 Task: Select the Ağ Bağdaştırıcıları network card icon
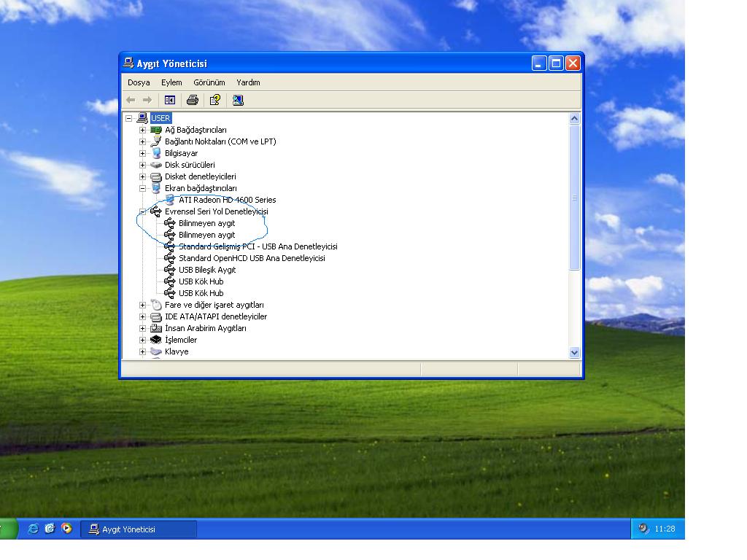pos(156,130)
